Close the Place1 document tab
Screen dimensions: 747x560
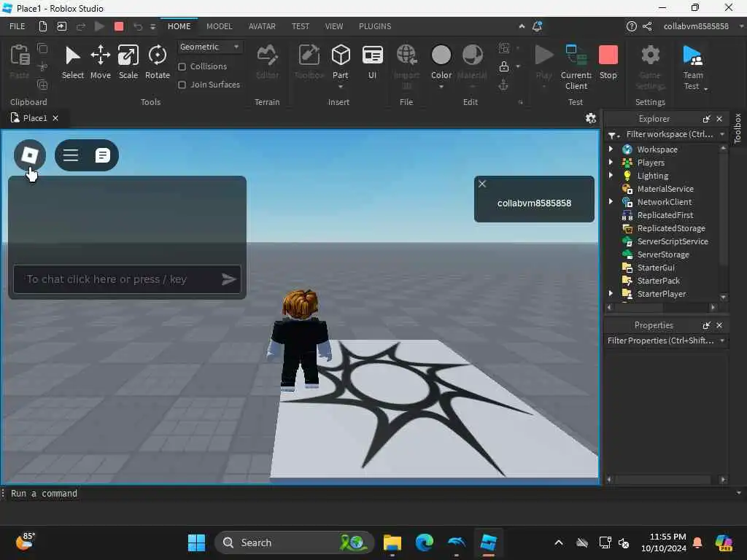[55, 118]
